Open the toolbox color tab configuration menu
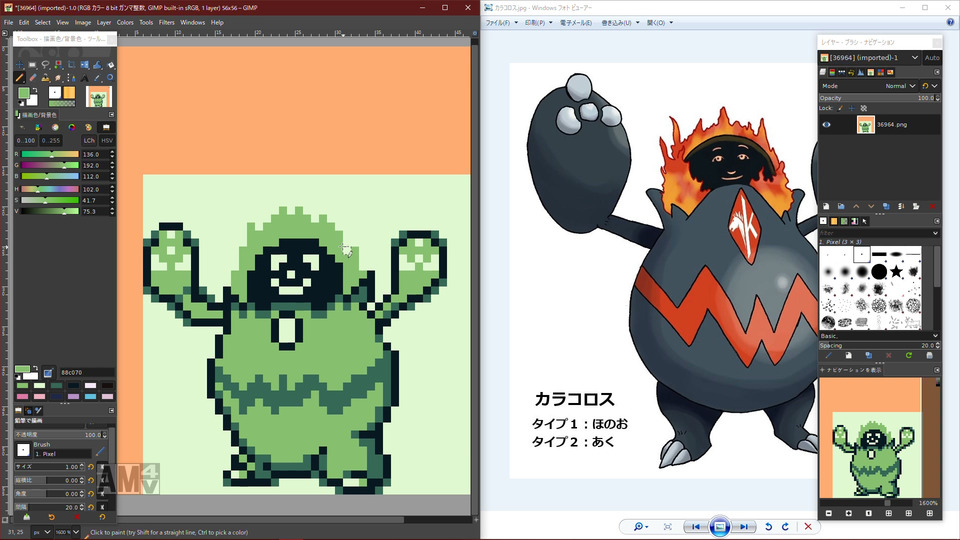 (111, 114)
